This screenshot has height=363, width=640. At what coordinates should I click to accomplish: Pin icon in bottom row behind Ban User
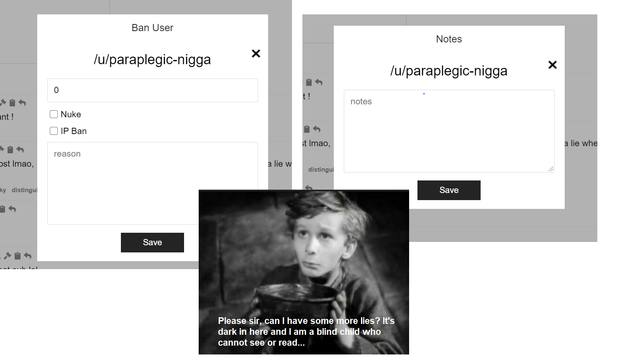pyautogui.click(x=7, y=256)
